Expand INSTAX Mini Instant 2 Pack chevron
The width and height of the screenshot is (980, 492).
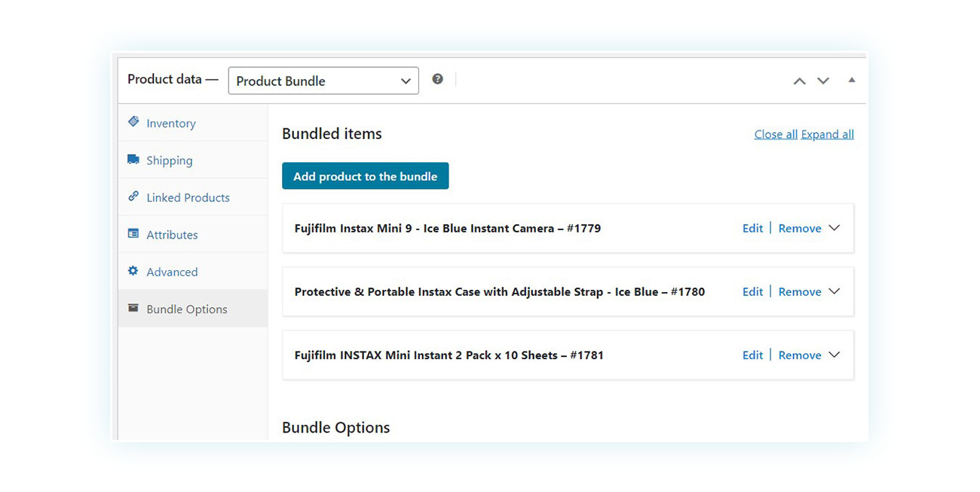[x=835, y=355]
